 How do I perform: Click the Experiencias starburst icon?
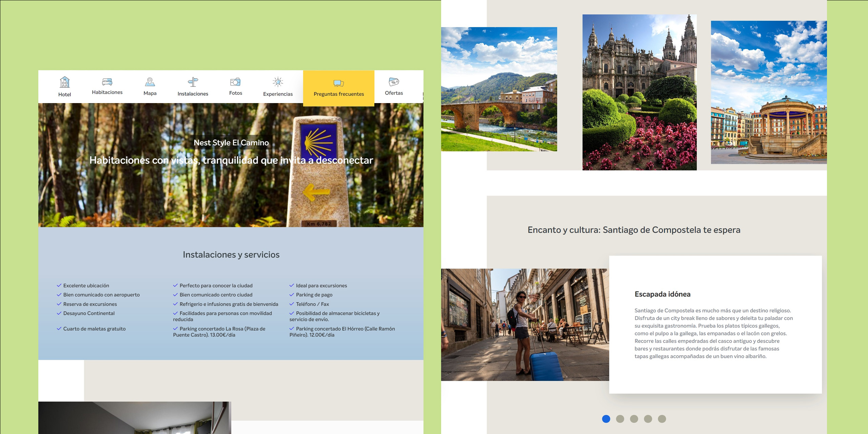pos(278,82)
